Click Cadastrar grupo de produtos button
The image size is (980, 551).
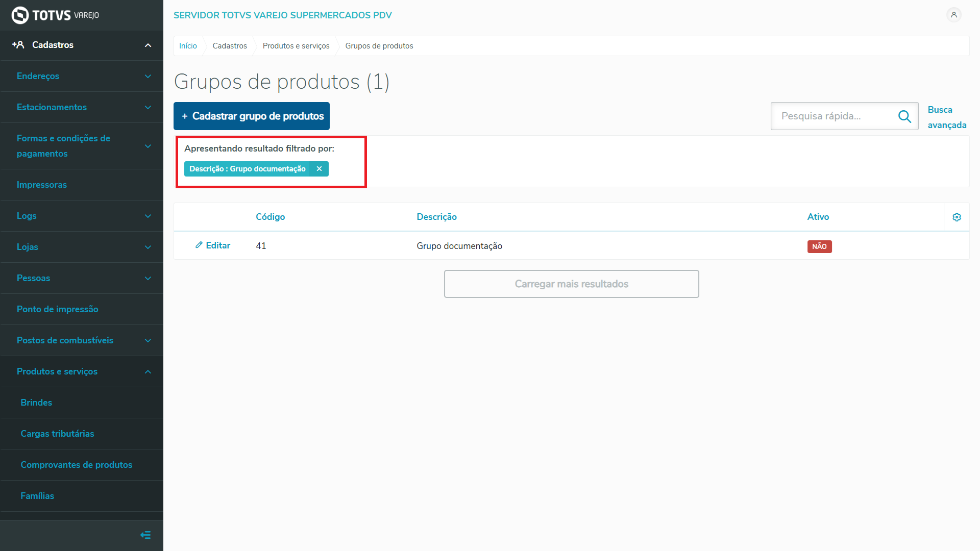pyautogui.click(x=252, y=116)
